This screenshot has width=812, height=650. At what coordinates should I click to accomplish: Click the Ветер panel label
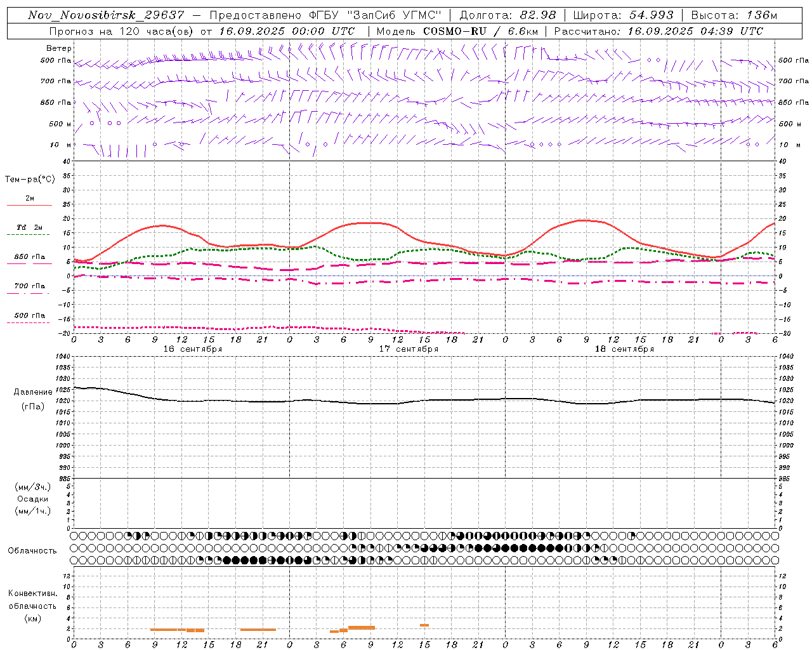[x=59, y=48]
